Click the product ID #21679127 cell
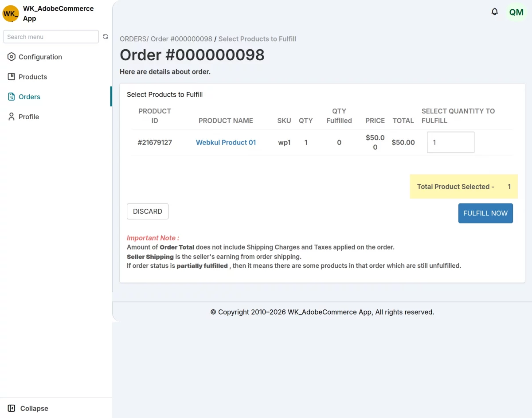532x418 pixels. (x=155, y=142)
